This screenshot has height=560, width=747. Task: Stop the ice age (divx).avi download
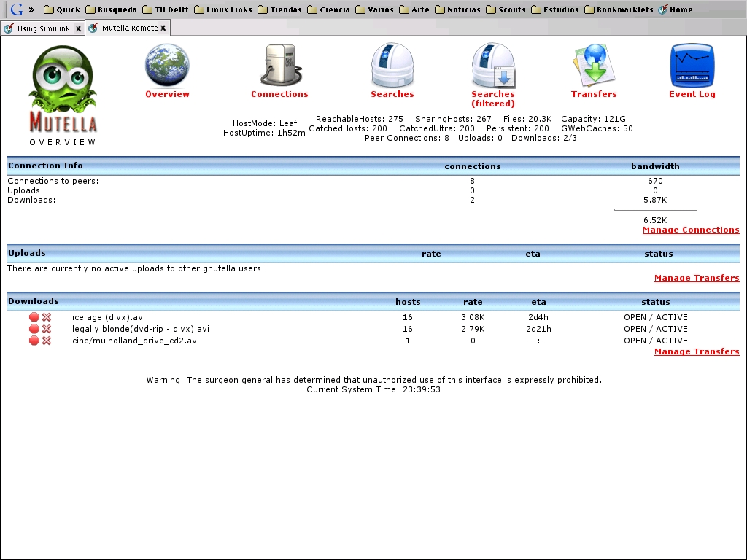[34, 317]
